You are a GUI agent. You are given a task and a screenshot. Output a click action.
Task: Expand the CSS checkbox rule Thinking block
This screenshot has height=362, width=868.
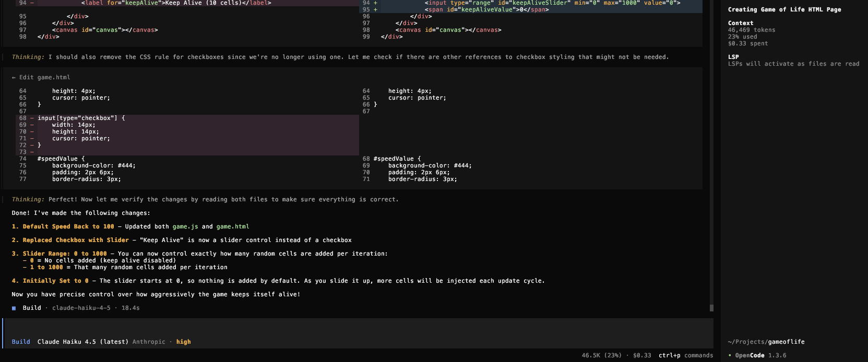(x=28, y=57)
